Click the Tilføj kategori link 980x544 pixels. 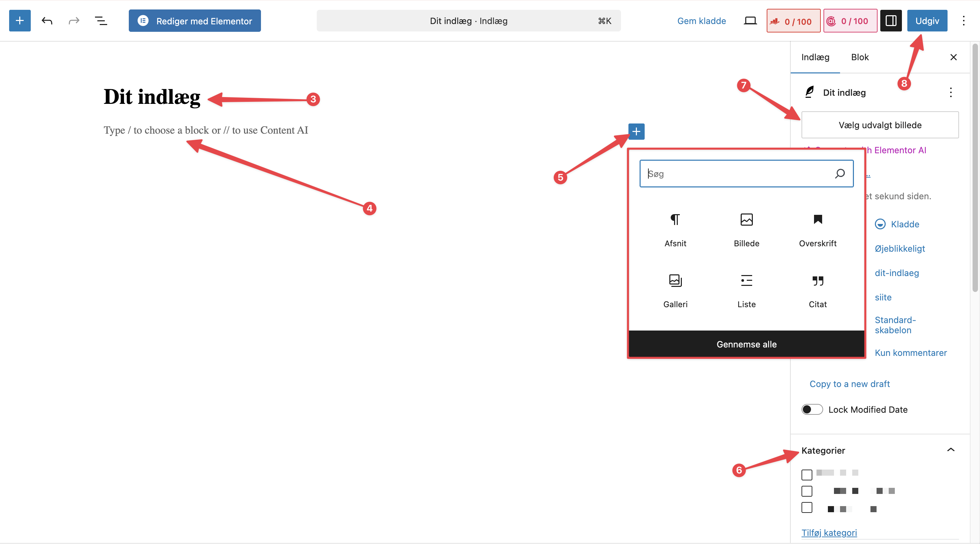[x=829, y=532]
